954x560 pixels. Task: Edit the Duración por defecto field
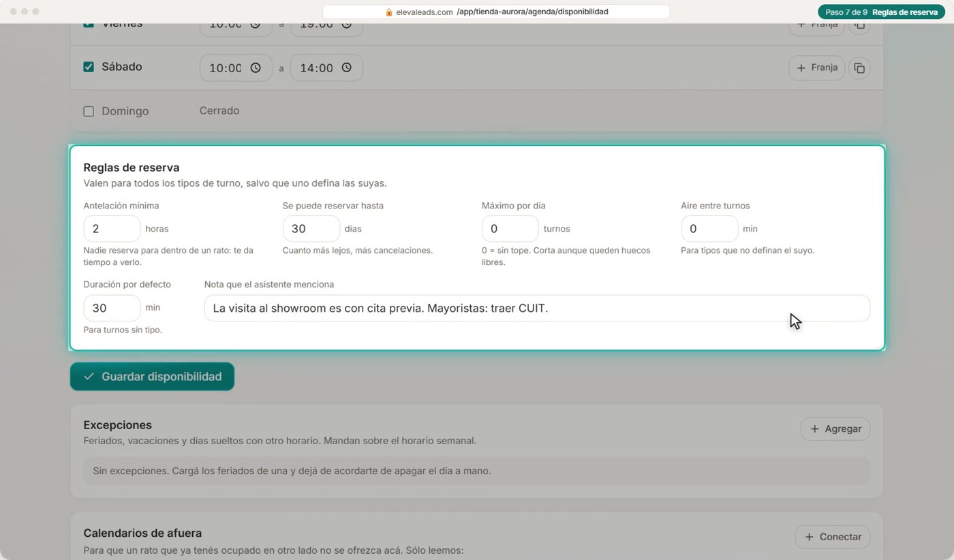point(112,308)
